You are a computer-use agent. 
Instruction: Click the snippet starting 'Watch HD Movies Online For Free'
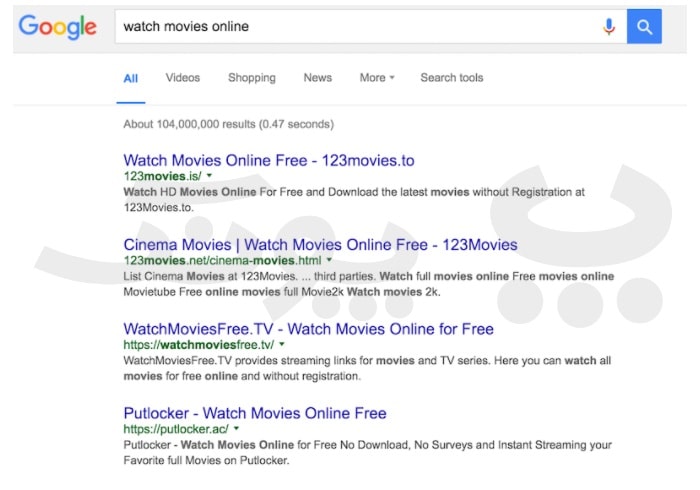click(354, 199)
